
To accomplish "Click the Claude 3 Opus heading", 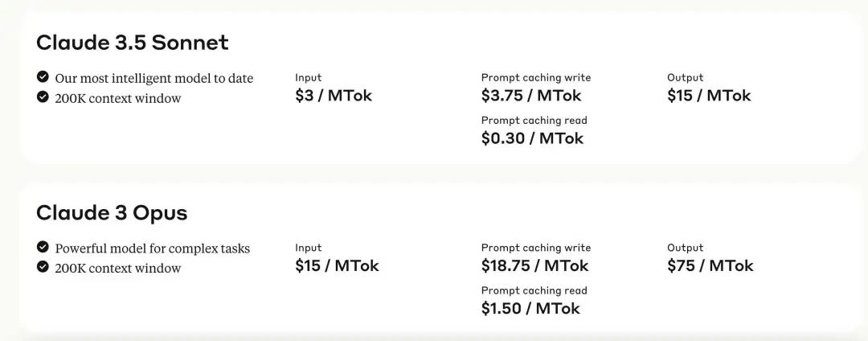I will click(x=112, y=212).
